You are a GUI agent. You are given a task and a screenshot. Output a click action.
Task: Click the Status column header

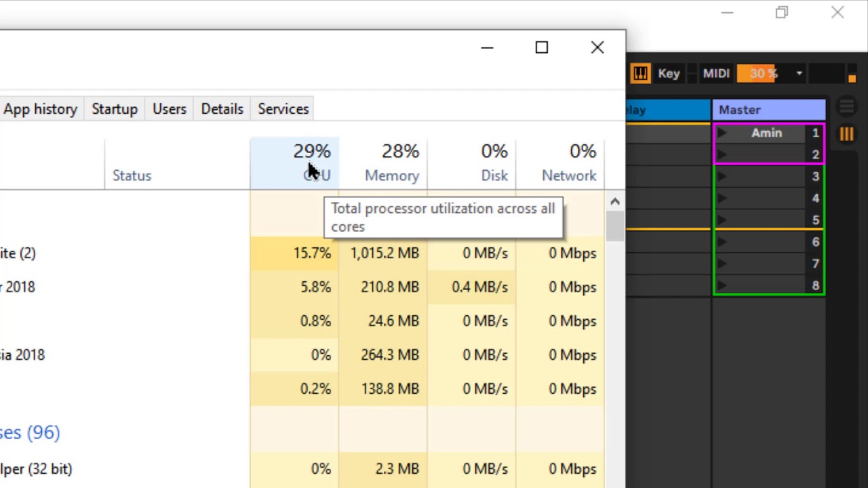coord(132,176)
